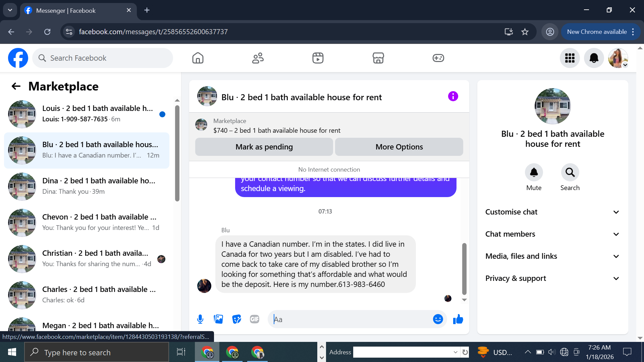This screenshot has height=362, width=644.
Task: Open the Facebook Marketplace storefront icon
Action: [x=378, y=58]
